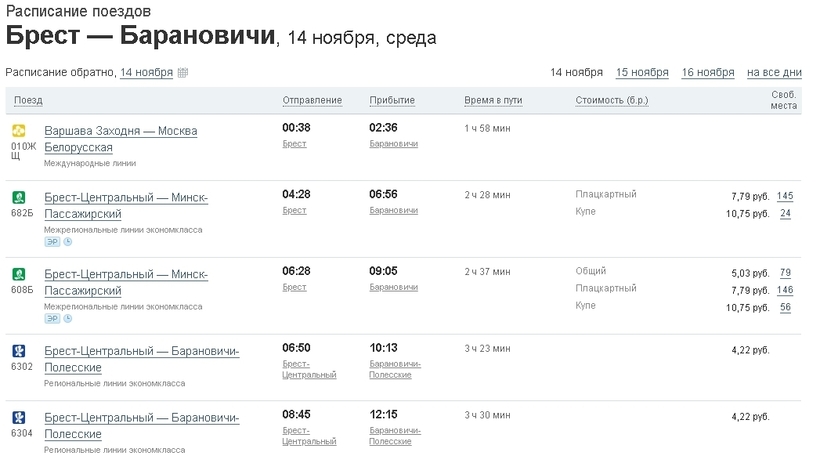Select the 'на все дни' schedule option
Screen dimensions: 820x456
[774, 72]
